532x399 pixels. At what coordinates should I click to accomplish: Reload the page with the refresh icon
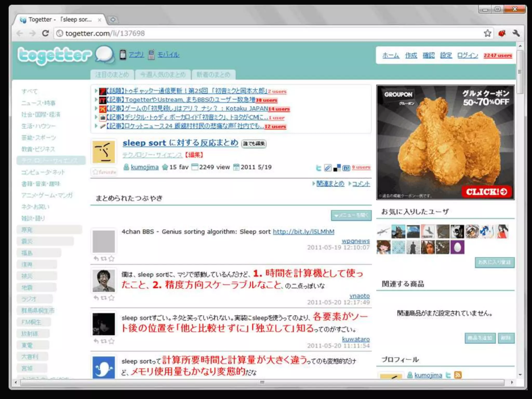[45, 33]
